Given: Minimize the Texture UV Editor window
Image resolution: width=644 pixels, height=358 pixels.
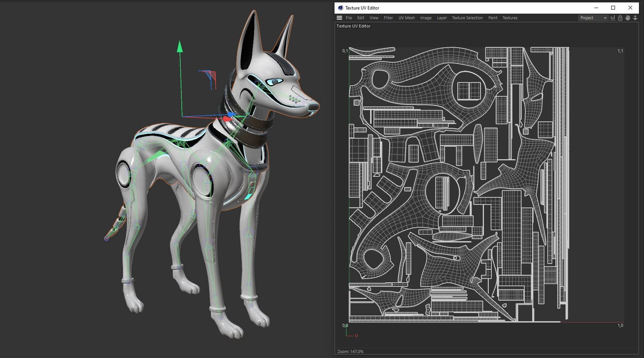Looking at the screenshot, I should pos(596,8).
